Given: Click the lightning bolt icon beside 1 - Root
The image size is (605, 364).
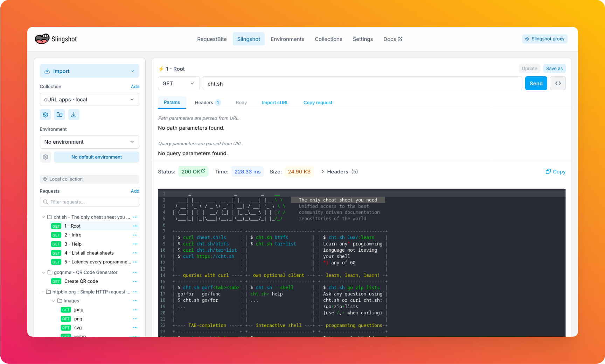Looking at the screenshot, I should click(x=161, y=69).
